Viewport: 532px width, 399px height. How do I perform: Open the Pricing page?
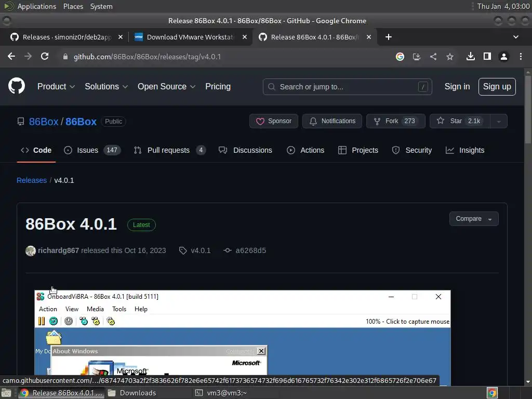pyautogui.click(x=218, y=87)
